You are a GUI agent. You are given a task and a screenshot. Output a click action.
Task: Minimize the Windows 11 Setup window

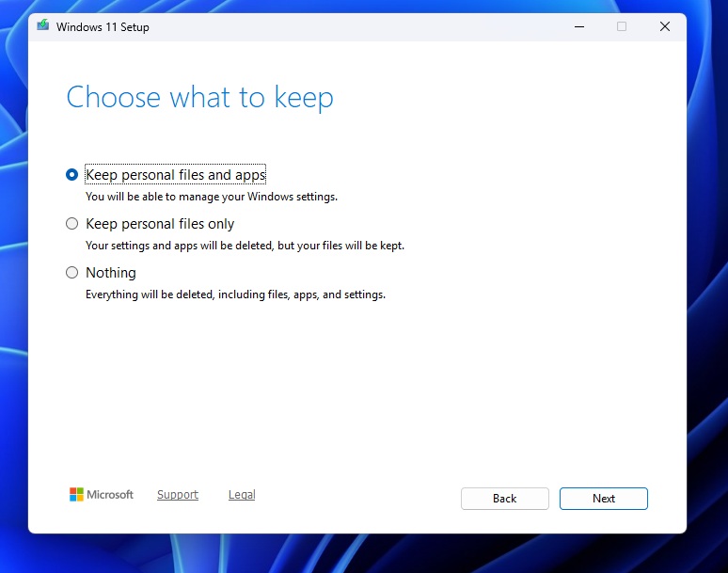(579, 26)
